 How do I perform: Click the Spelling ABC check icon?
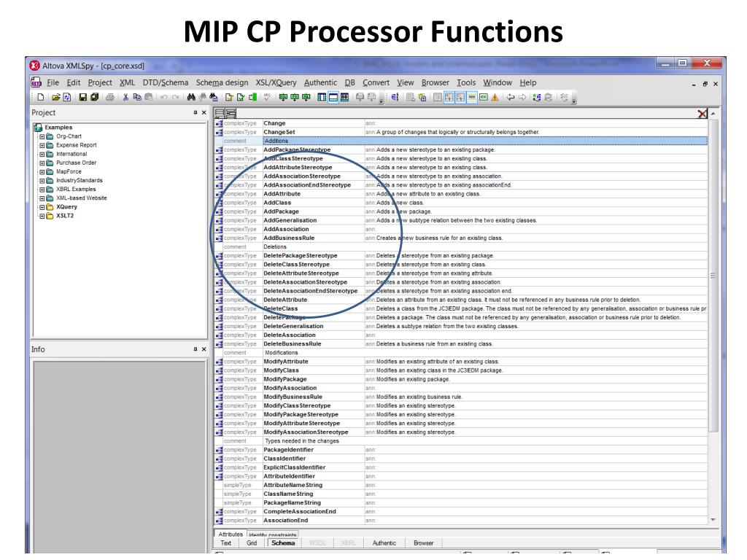pyautogui.click(x=267, y=97)
